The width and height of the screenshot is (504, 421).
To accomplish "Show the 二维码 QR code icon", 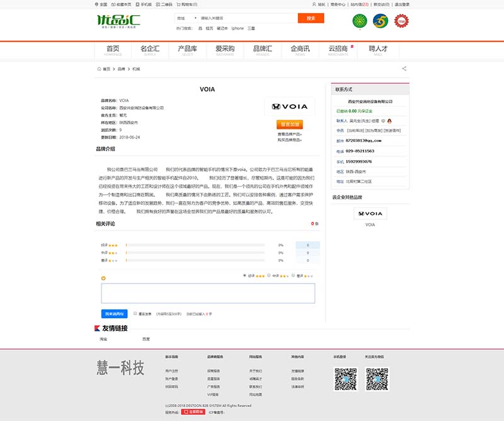I will (158, 4).
